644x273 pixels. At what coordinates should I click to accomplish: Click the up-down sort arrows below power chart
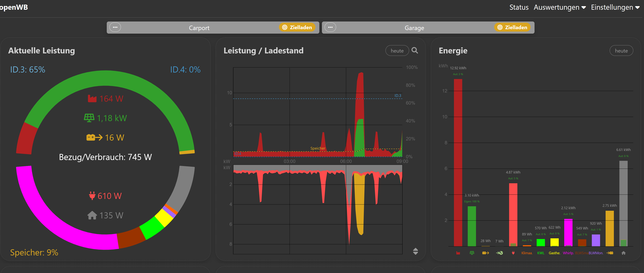tap(415, 251)
